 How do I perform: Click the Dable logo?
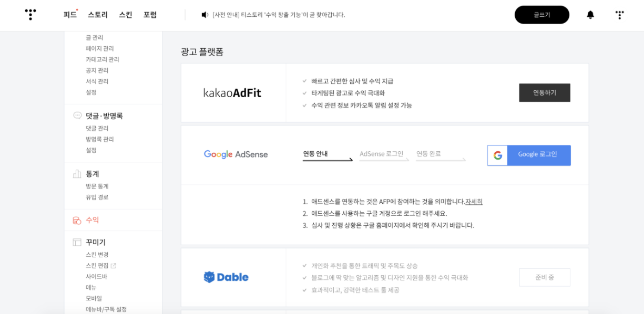(226, 277)
